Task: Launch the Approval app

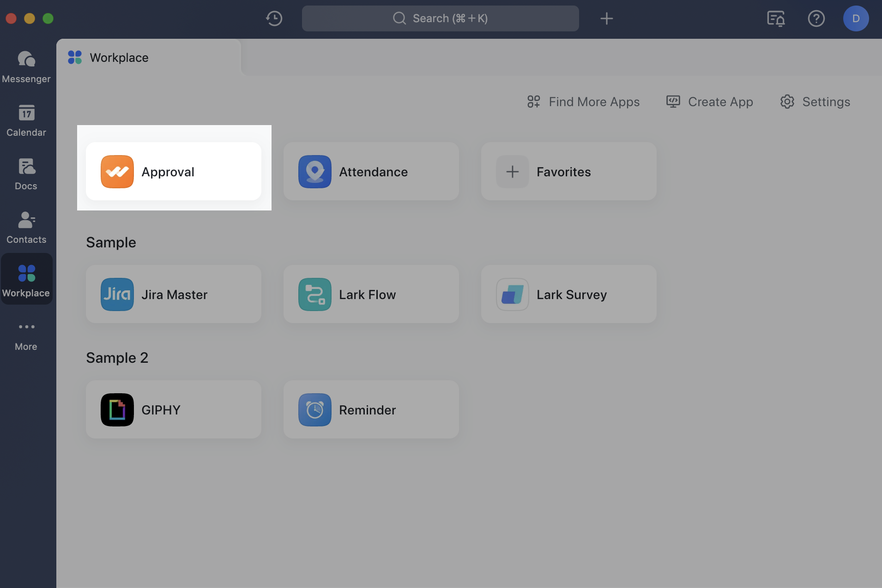Action: 174,171
